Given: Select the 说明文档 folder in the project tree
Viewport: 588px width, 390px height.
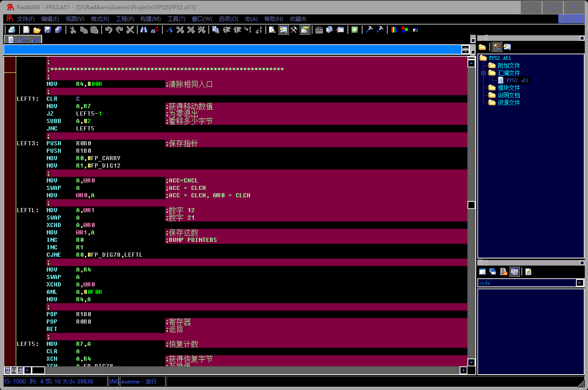Looking at the screenshot, I should (509, 95).
